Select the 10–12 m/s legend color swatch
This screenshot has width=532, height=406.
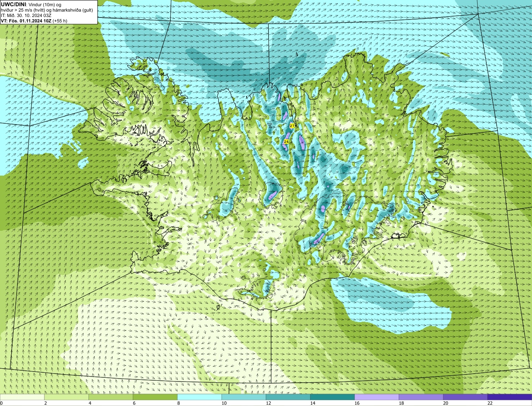[244, 397]
